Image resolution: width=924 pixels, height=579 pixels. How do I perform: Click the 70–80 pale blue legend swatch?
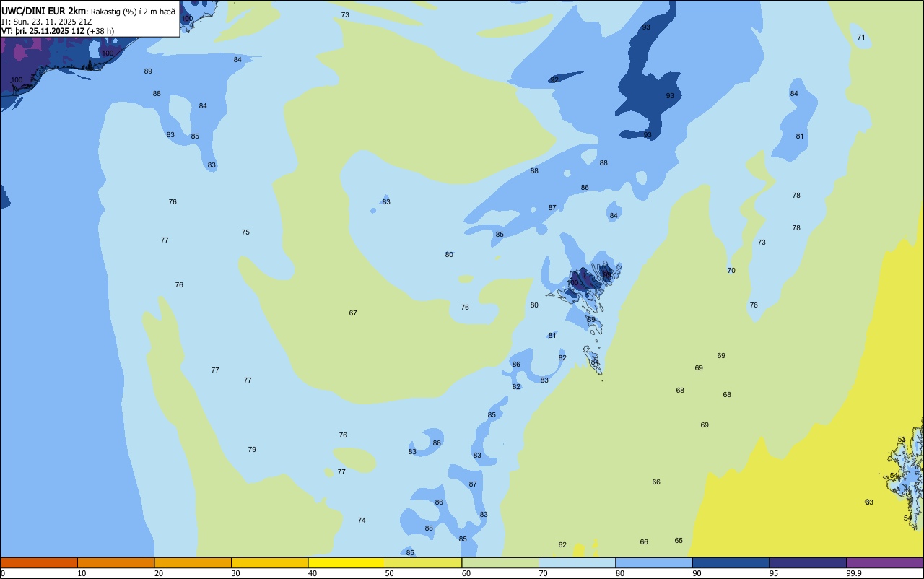(577, 562)
